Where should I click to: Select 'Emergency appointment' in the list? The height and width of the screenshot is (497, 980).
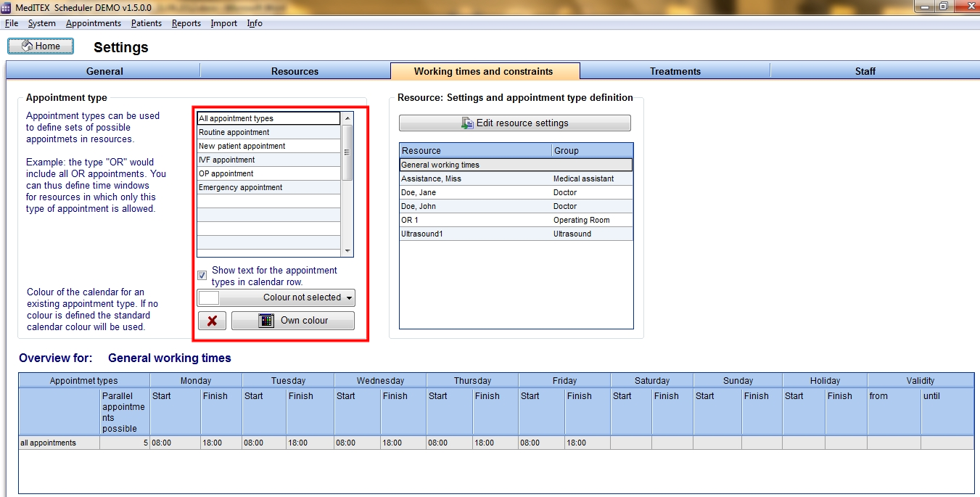pos(268,187)
